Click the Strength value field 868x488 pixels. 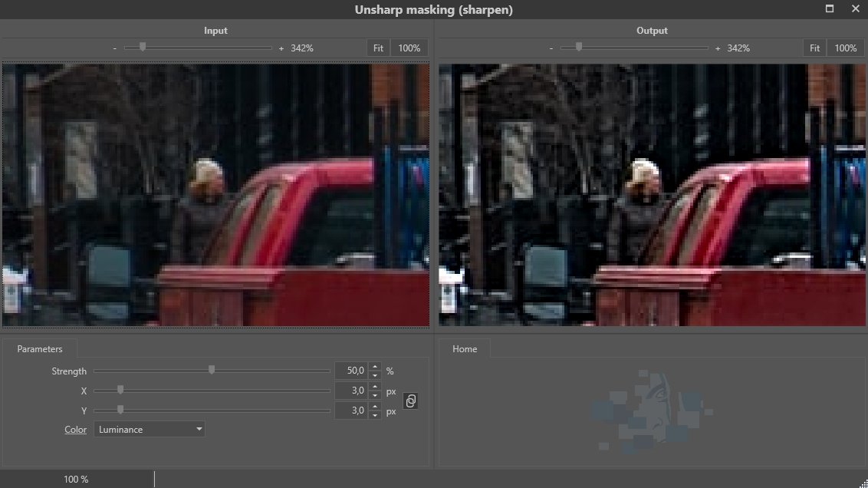351,371
